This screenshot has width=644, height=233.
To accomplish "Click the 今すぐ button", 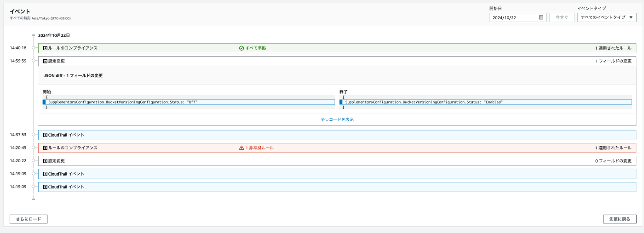I will pyautogui.click(x=562, y=17).
